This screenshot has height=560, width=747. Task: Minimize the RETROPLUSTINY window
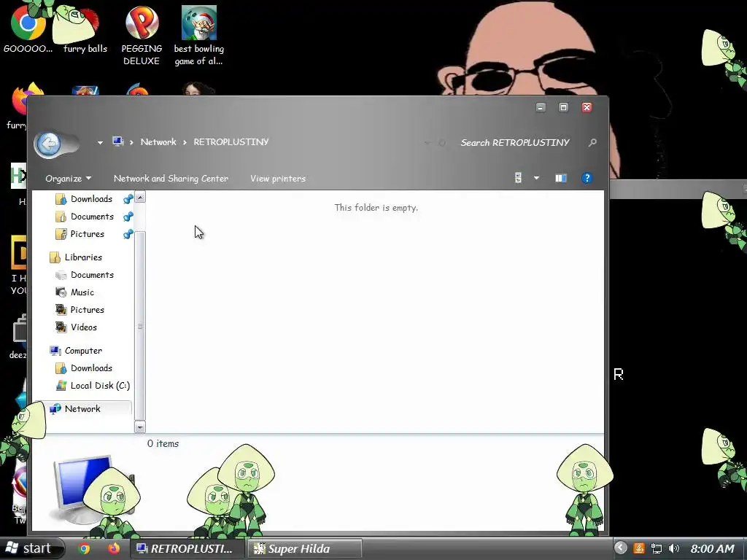pyautogui.click(x=541, y=108)
